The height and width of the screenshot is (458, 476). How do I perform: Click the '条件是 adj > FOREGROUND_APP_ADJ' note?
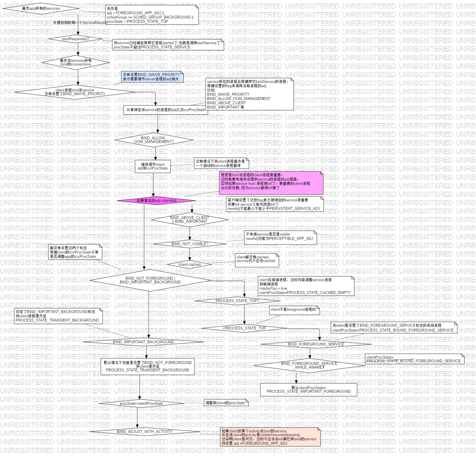point(152,15)
